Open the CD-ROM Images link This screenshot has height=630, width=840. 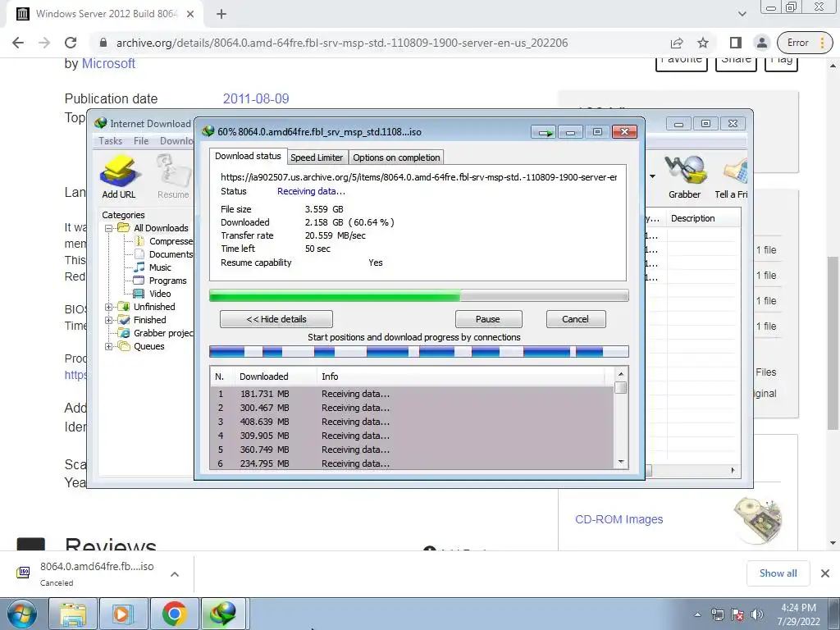tap(619, 519)
